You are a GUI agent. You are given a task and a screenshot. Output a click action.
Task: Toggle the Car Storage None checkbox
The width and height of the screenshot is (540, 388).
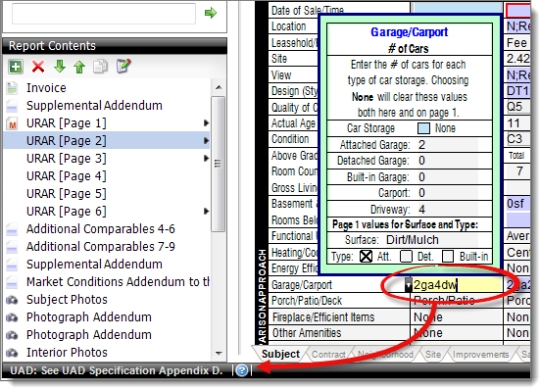(x=424, y=128)
